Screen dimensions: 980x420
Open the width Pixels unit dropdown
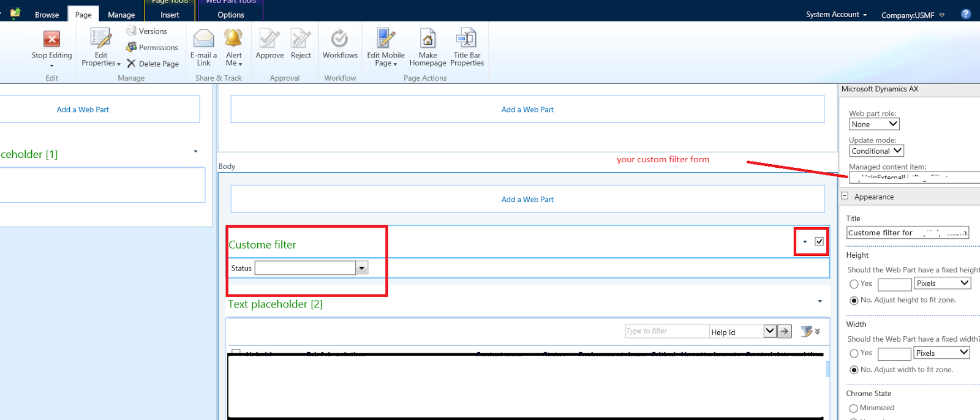pos(943,353)
